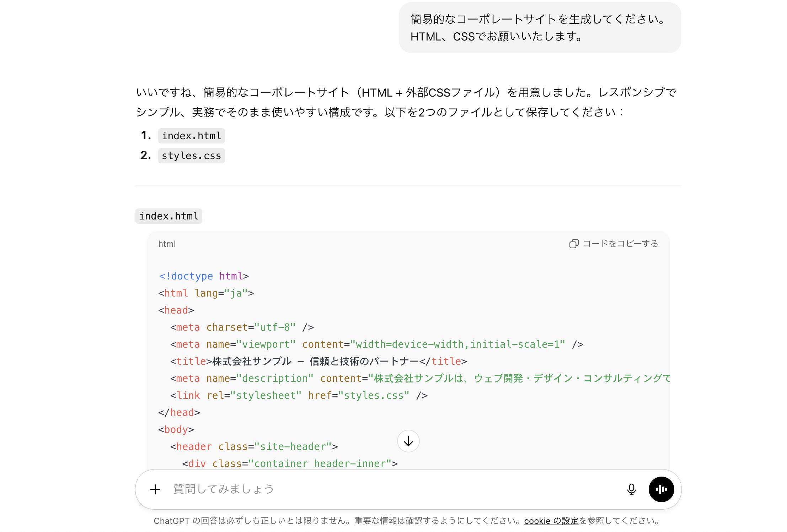Click the link rel stylesheet code line

pyautogui.click(x=299, y=395)
